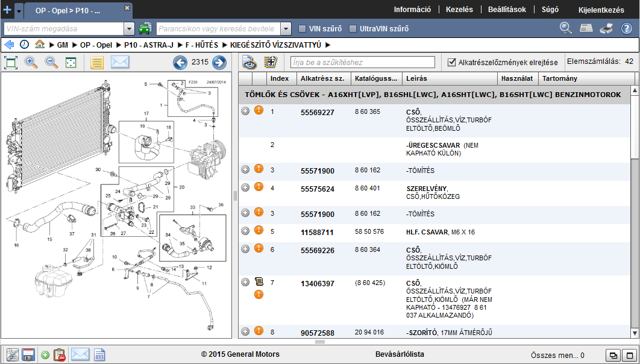Go back with the blue arrow icon
Screen dimensions: 640x364
9,45
